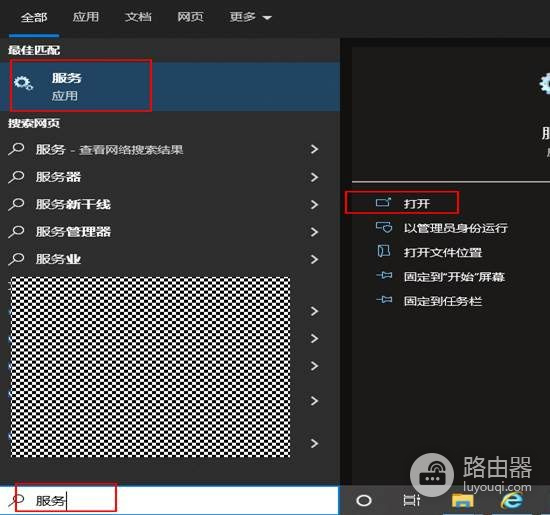Click the gear icon of 服务 app
The width and height of the screenshot is (550, 515).
coord(23,83)
